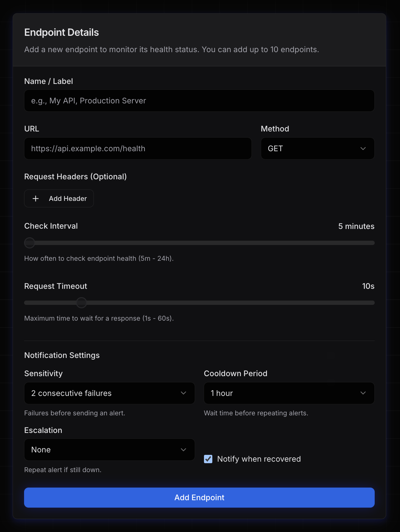The width and height of the screenshot is (400, 532).
Task: Click into the URL input field
Action: pos(138,148)
